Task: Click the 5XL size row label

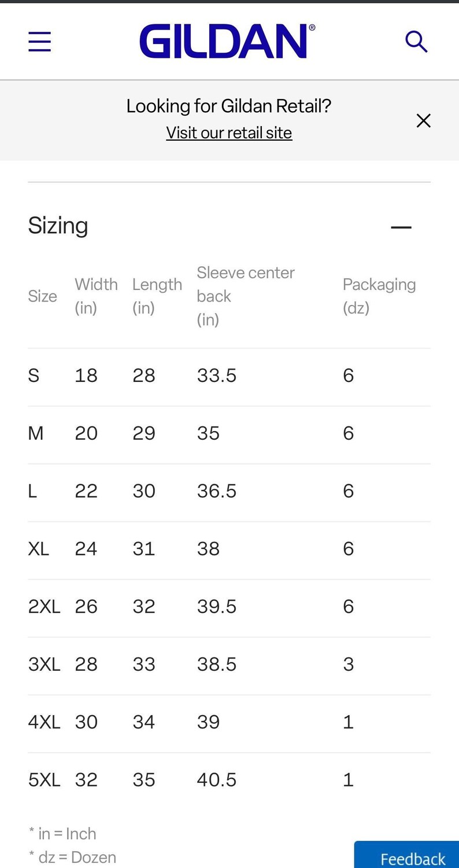Action: [44, 780]
